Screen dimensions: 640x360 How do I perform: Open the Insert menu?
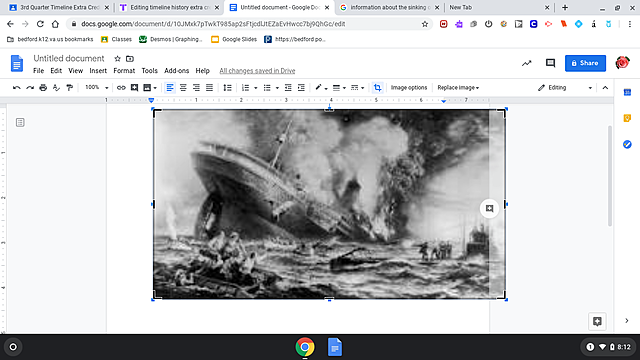click(x=98, y=71)
